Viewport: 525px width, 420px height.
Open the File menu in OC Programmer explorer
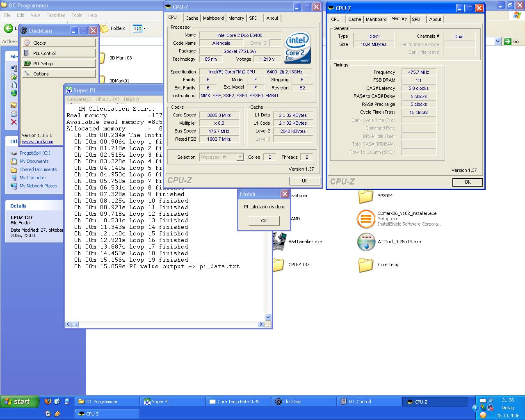coord(7,15)
